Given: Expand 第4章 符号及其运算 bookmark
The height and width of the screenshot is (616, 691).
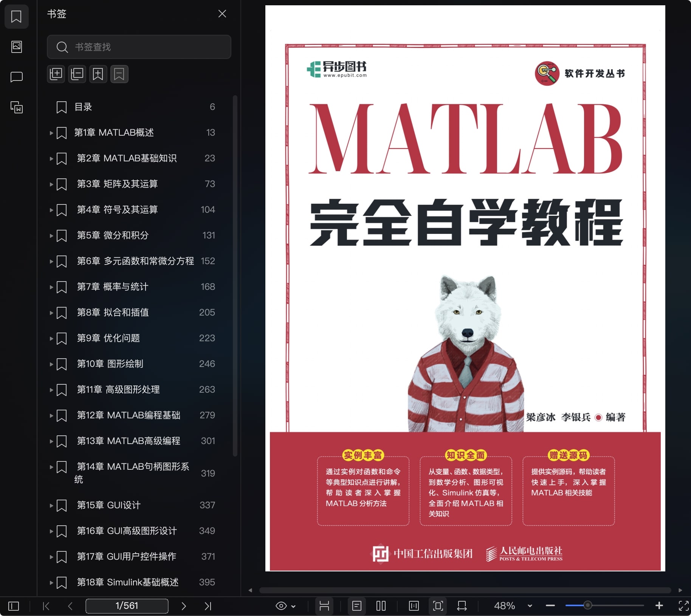Looking at the screenshot, I should tap(51, 210).
